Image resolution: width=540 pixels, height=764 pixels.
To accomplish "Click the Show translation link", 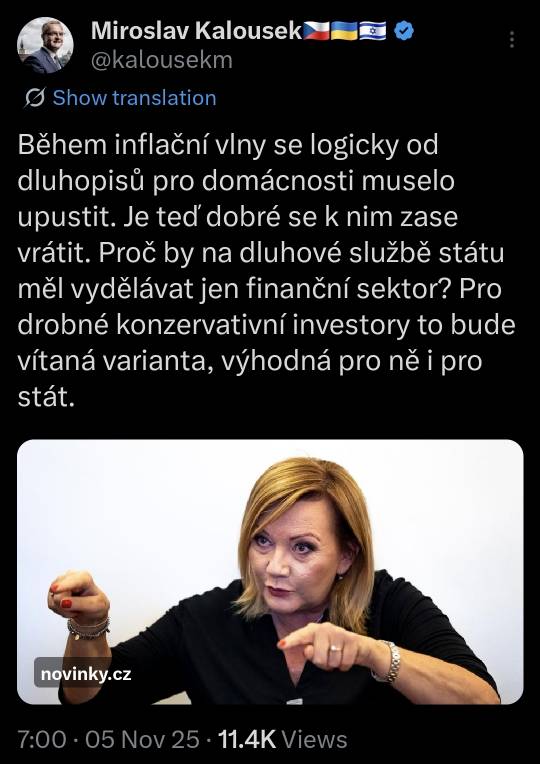I will [x=134, y=98].
